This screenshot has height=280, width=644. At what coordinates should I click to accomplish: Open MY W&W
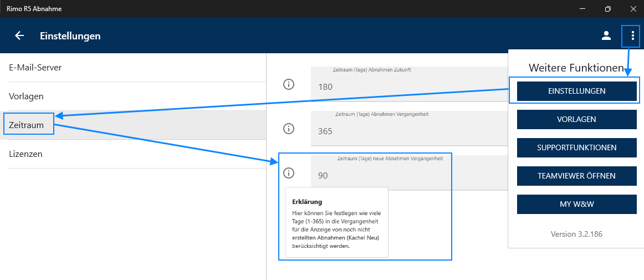coord(576,205)
